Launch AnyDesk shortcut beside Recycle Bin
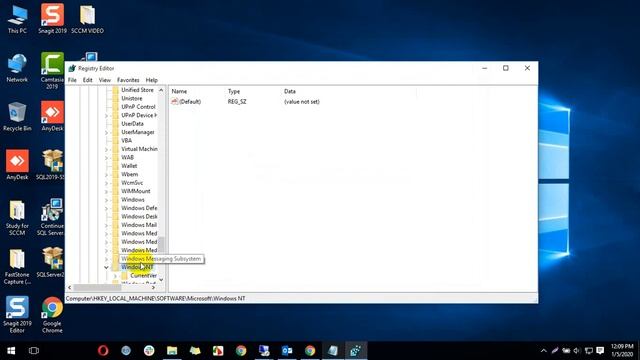The width and height of the screenshot is (640, 360). coord(52,117)
